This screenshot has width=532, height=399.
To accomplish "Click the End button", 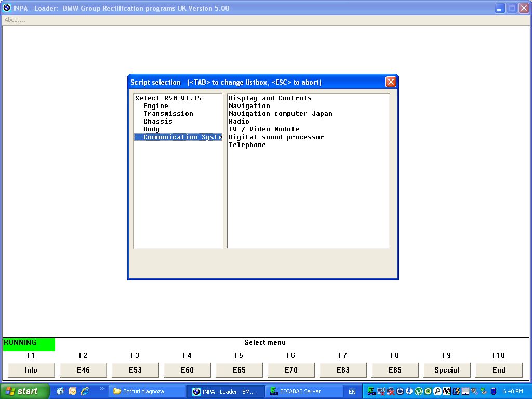I will (499, 370).
